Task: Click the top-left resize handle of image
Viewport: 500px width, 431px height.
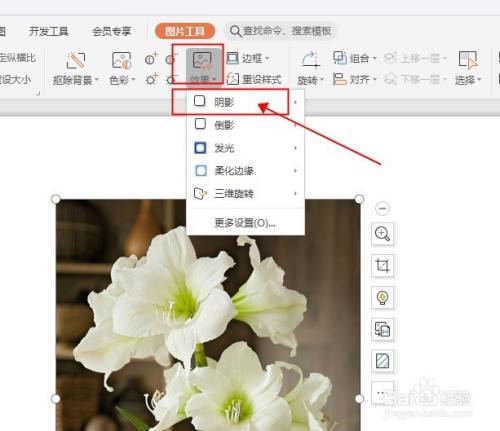Action: point(56,199)
